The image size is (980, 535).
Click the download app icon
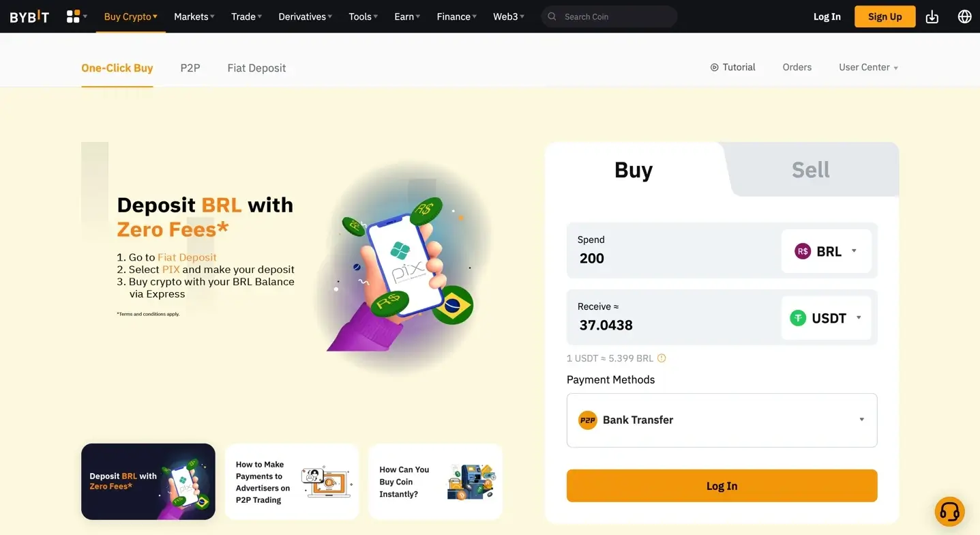932,16
